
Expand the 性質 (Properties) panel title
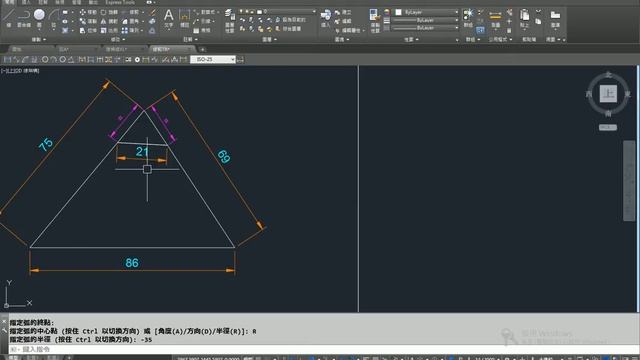tap(411, 40)
